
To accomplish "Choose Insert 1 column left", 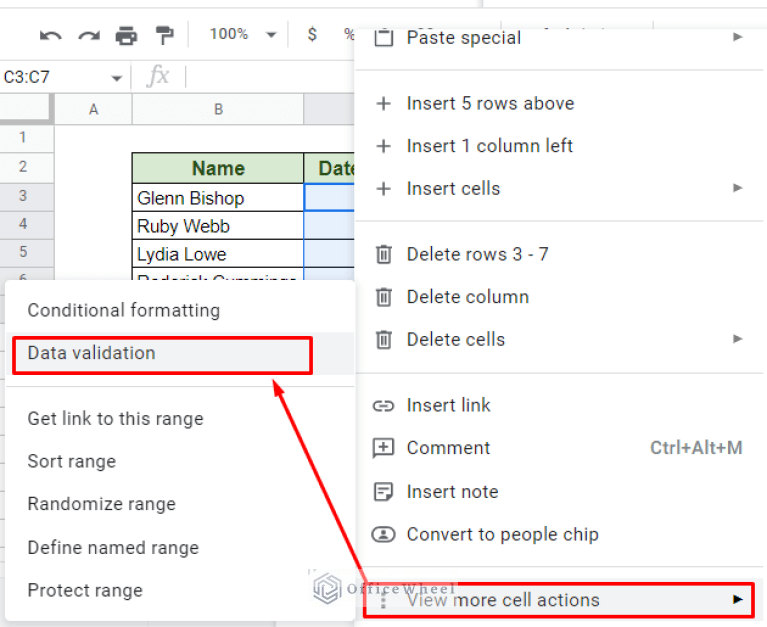I will coord(559,146).
